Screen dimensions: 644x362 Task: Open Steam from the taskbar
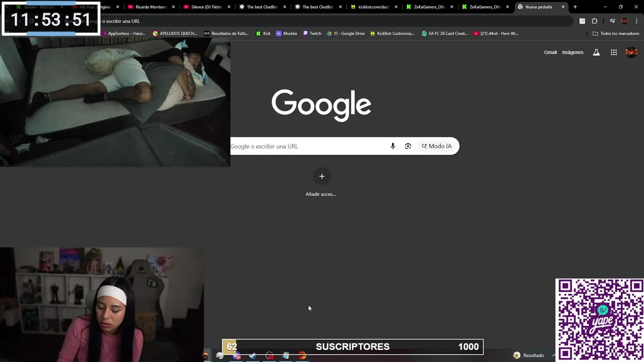[x=253, y=355]
